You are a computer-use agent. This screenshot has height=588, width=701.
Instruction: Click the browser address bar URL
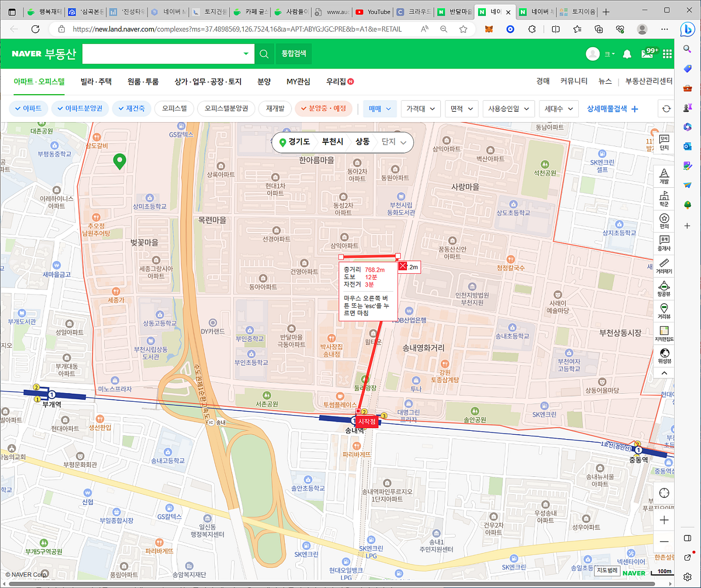coord(237,29)
